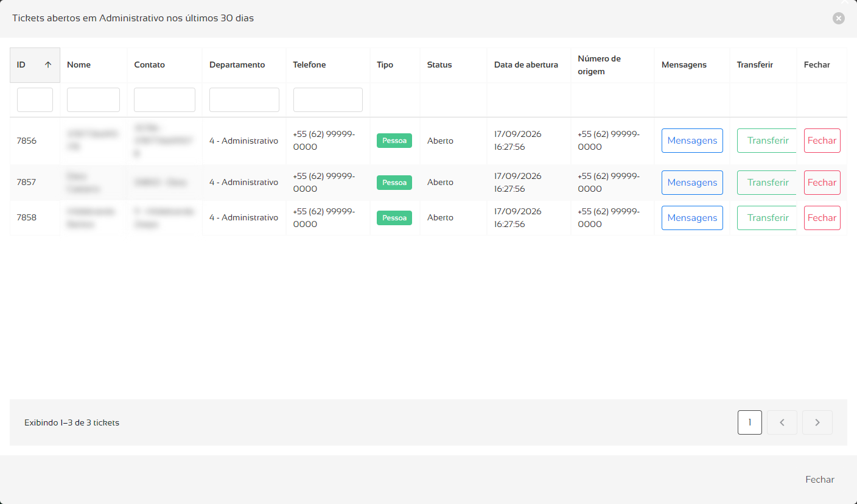857x504 pixels.
Task: Click the dialog title about Administrativo tickets
Action: [x=133, y=18]
